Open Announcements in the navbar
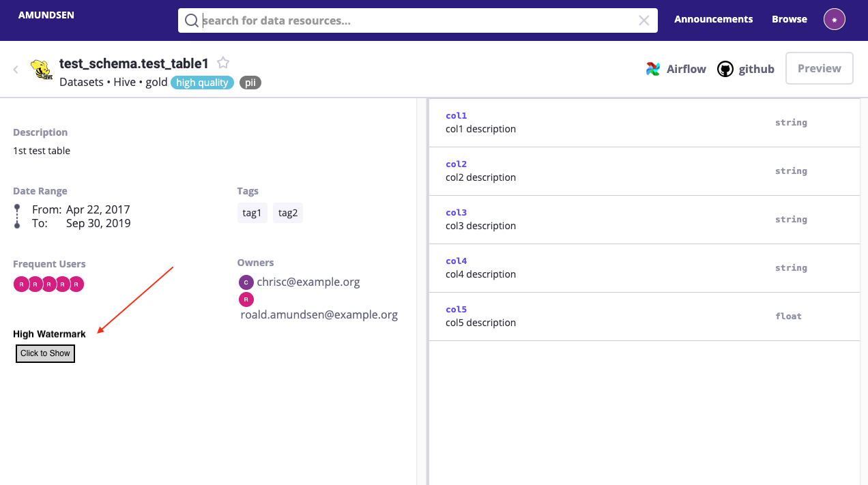Image resolution: width=868 pixels, height=485 pixels. 714,19
